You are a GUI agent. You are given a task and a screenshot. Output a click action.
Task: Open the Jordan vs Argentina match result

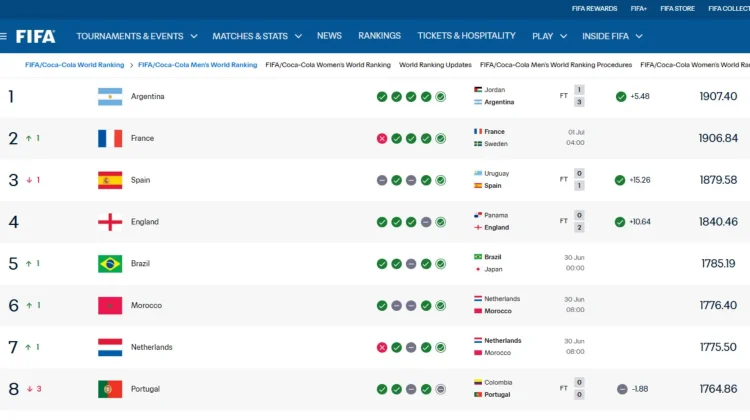point(529,96)
